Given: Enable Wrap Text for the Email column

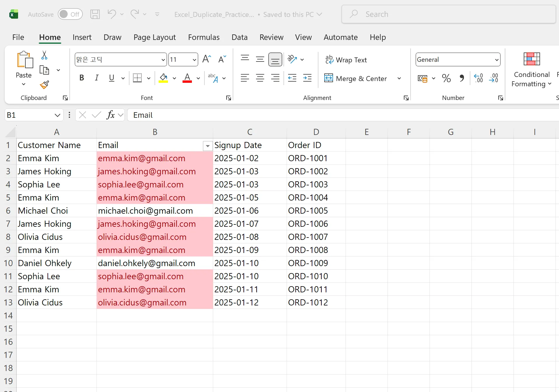Looking at the screenshot, I should coord(346,59).
